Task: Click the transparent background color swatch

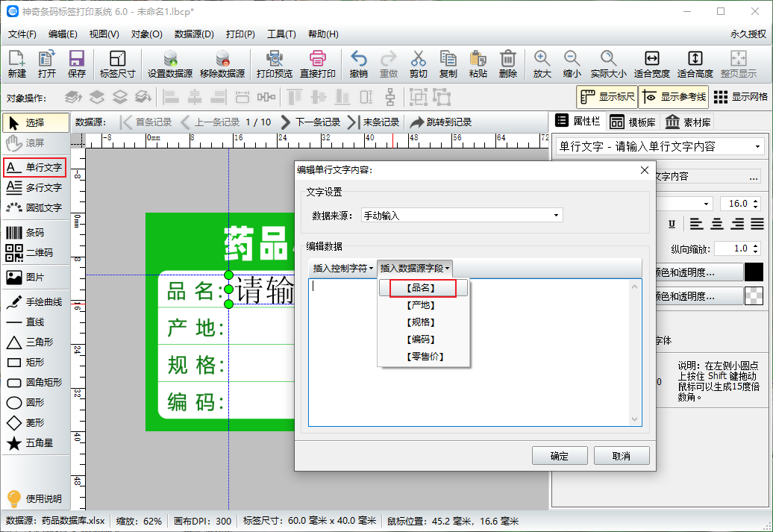Action: coord(754,295)
